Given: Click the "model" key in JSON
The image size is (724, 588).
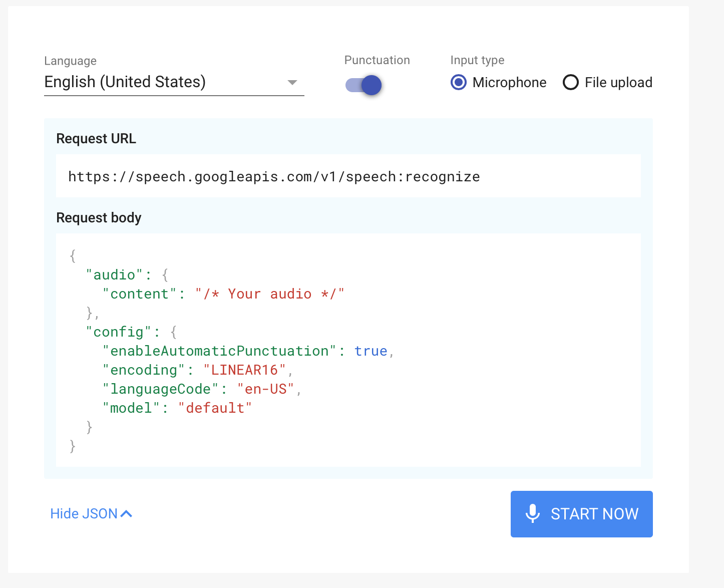Looking at the screenshot, I should [x=131, y=408].
